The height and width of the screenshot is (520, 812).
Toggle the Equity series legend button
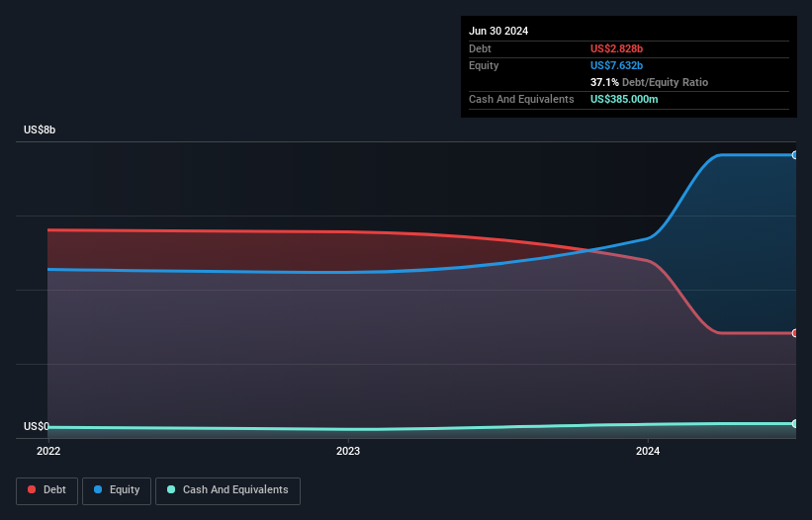pos(117,490)
